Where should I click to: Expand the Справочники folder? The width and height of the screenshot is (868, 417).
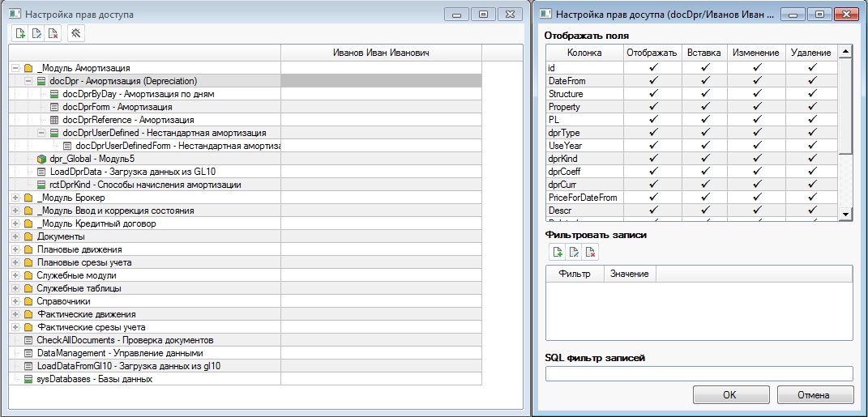15,301
